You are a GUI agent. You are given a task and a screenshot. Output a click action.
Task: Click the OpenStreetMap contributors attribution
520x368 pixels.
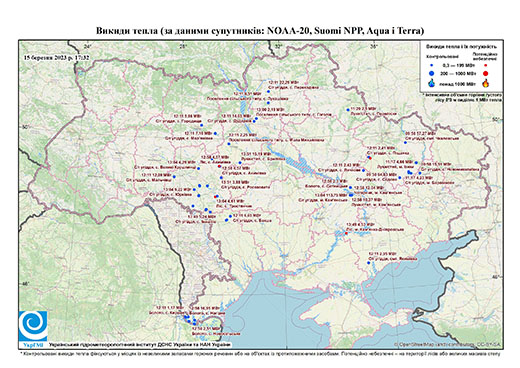pyautogui.click(x=448, y=344)
